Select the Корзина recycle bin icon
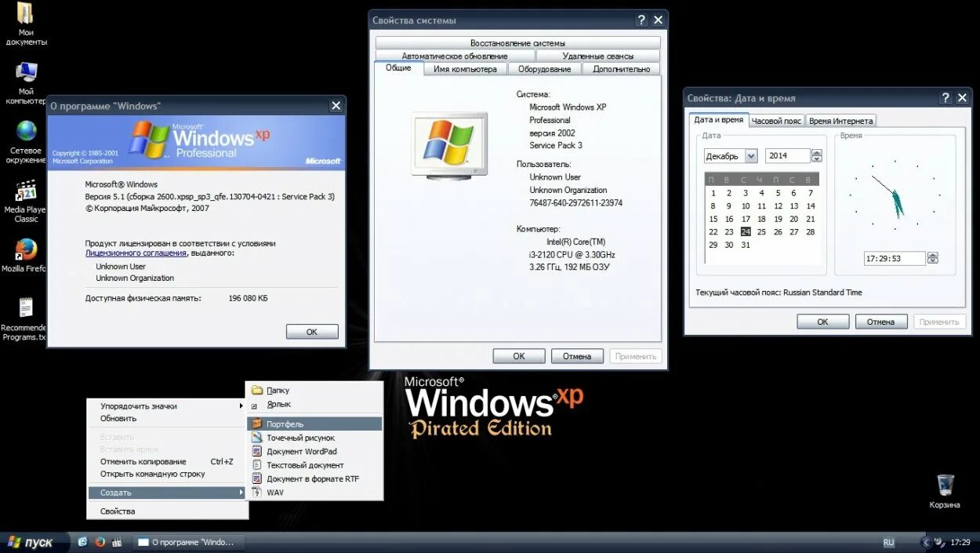 (x=946, y=491)
